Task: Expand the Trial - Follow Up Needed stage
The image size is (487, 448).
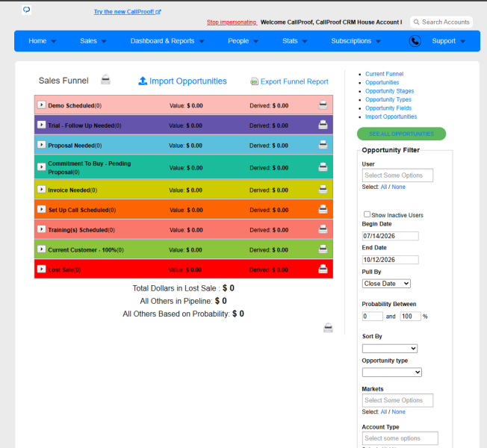Action: 41,125
